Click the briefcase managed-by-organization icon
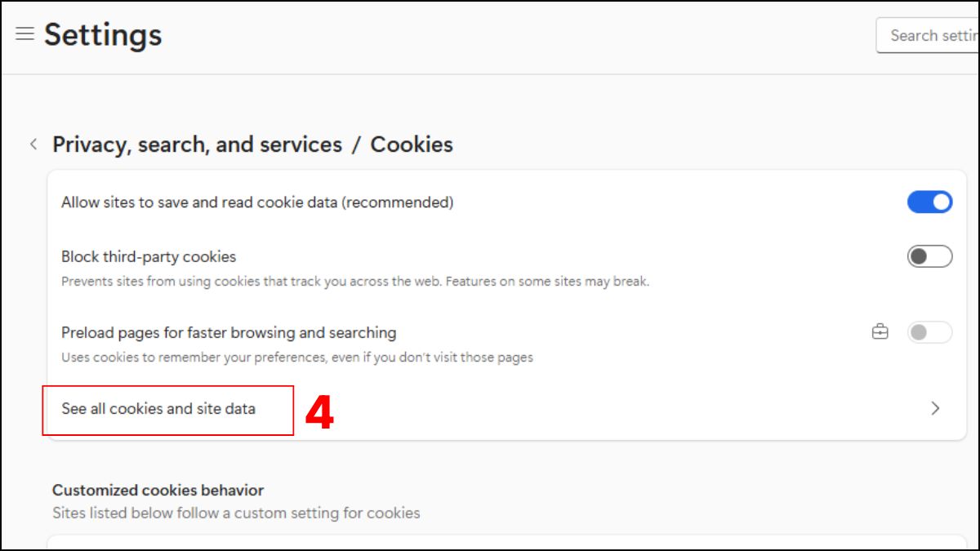Screen dimensions: 980x551 pyautogui.click(x=880, y=332)
